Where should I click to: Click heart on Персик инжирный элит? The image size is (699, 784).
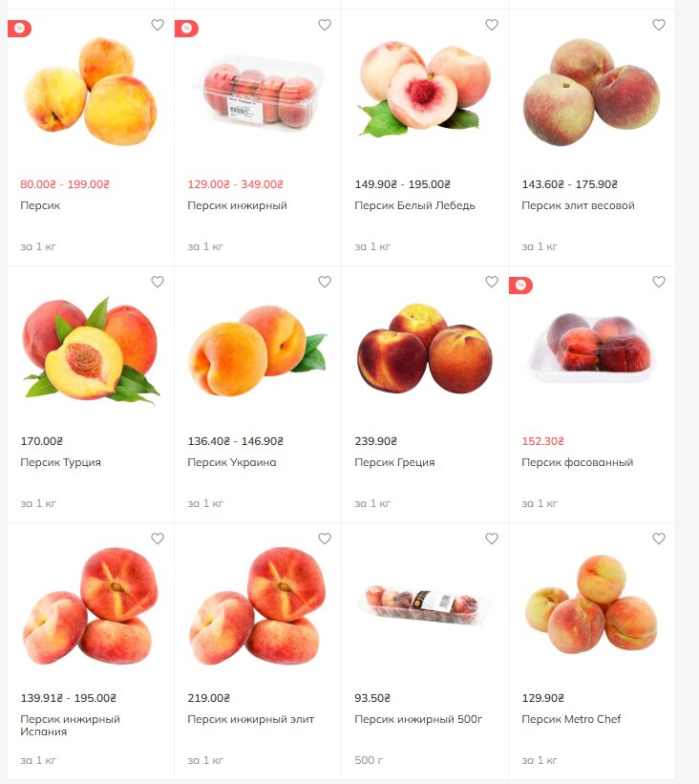(x=325, y=539)
